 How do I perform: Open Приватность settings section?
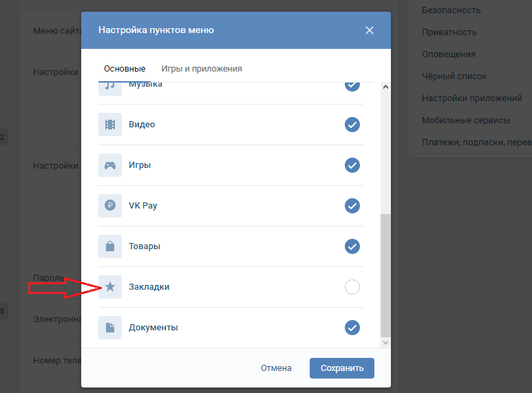449,32
